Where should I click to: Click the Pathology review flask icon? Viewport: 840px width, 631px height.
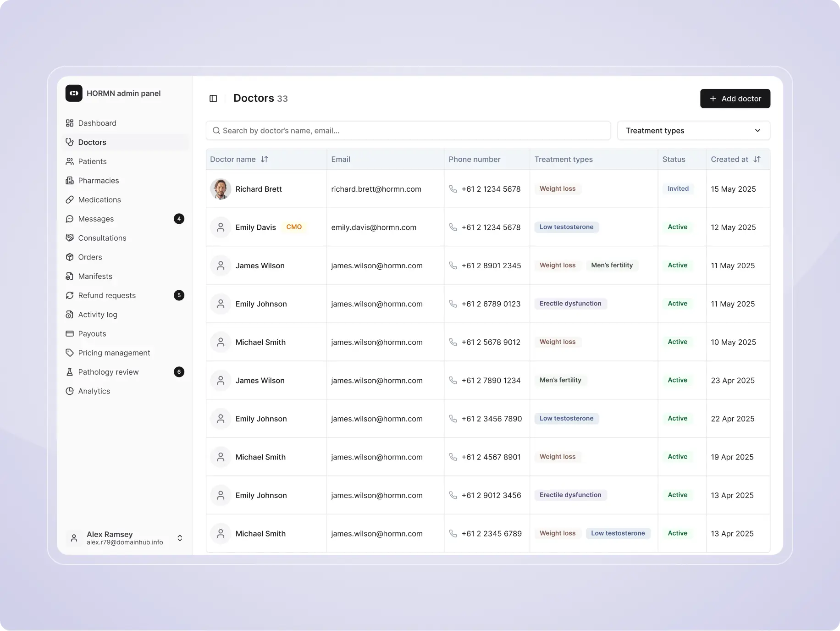pyautogui.click(x=70, y=372)
